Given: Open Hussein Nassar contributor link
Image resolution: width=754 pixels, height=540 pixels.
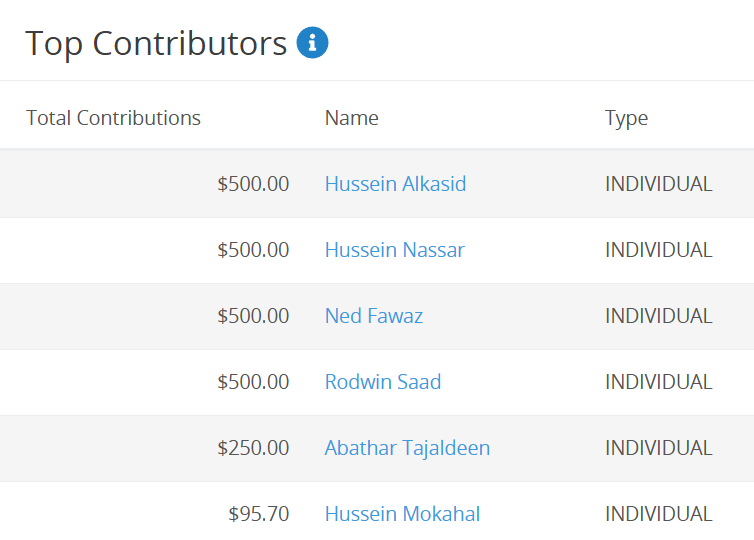Looking at the screenshot, I should (x=395, y=250).
